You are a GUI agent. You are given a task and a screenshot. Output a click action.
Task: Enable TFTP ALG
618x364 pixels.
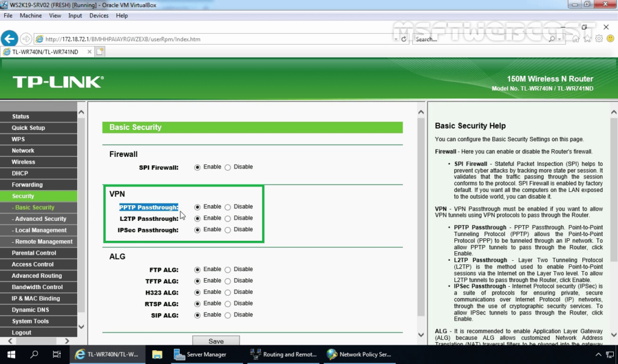[x=197, y=281]
